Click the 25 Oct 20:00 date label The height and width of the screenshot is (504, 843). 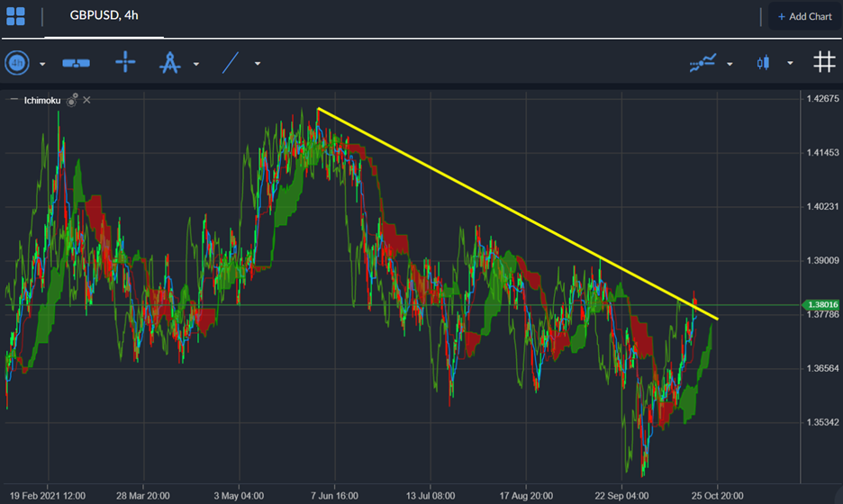(x=717, y=495)
